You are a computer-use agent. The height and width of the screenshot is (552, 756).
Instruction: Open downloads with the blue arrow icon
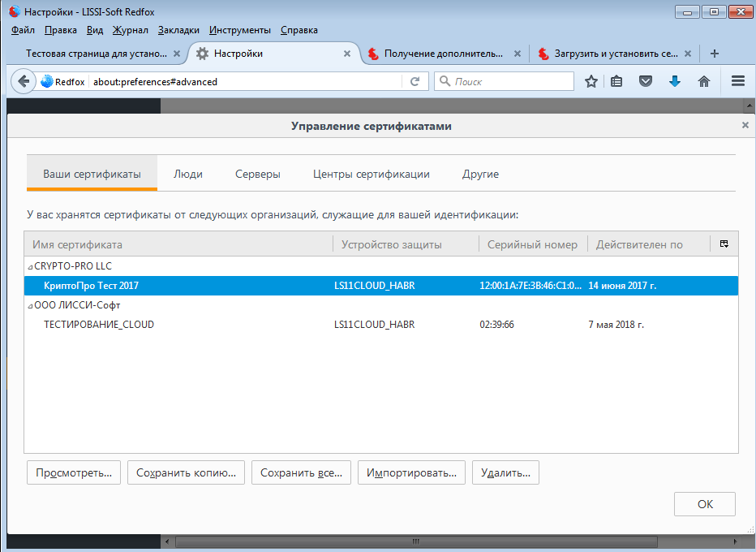675,81
